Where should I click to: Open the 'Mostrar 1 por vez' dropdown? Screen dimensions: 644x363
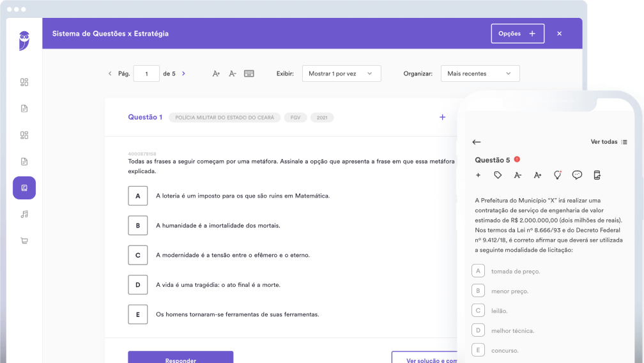(x=341, y=73)
